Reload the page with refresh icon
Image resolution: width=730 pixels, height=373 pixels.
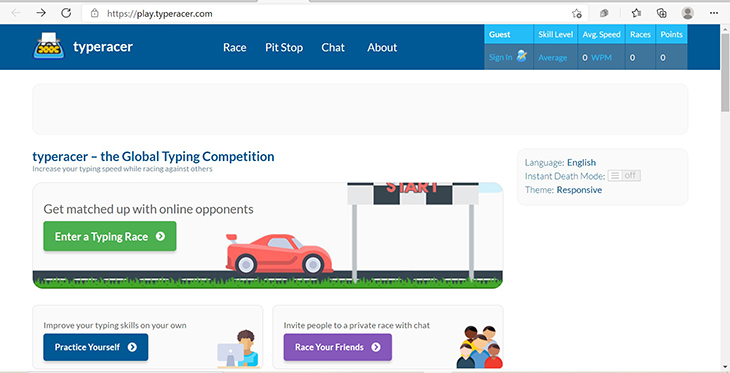[66, 13]
